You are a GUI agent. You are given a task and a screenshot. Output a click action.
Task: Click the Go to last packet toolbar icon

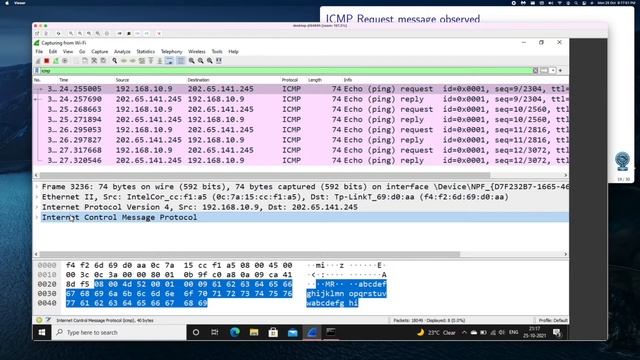160,61
